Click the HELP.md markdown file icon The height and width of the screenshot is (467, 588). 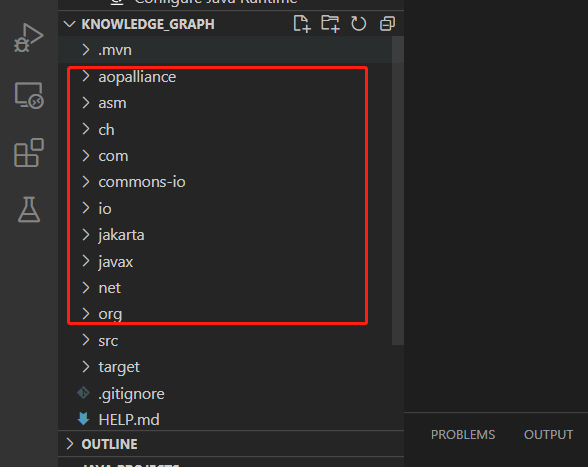(x=83, y=419)
